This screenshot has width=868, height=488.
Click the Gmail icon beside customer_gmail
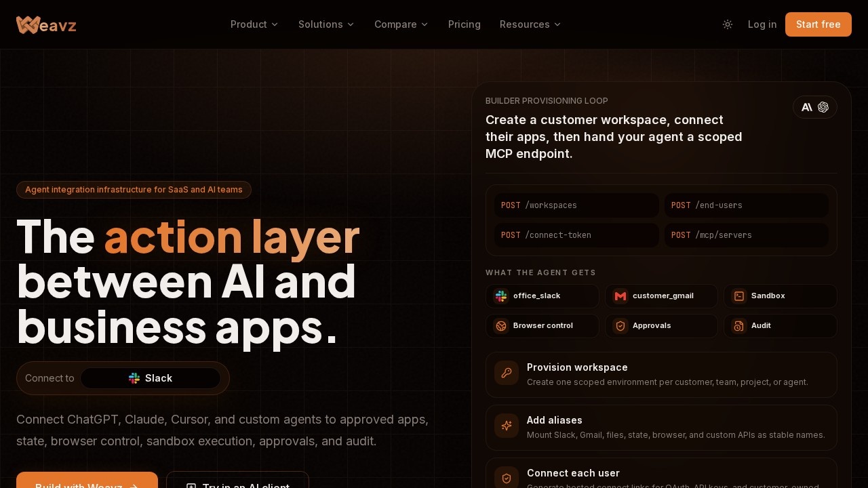click(x=620, y=296)
